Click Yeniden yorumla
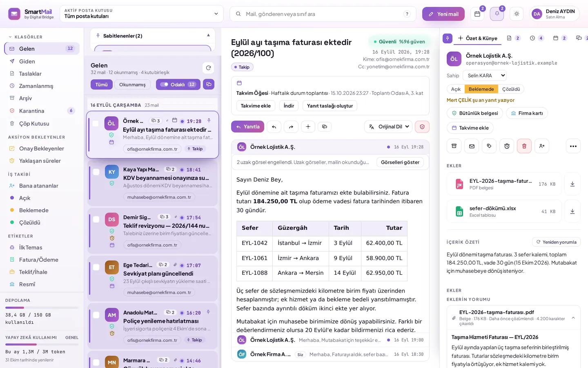The height and width of the screenshot is (368, 588). pyautogui.click(x=556, y=242)
